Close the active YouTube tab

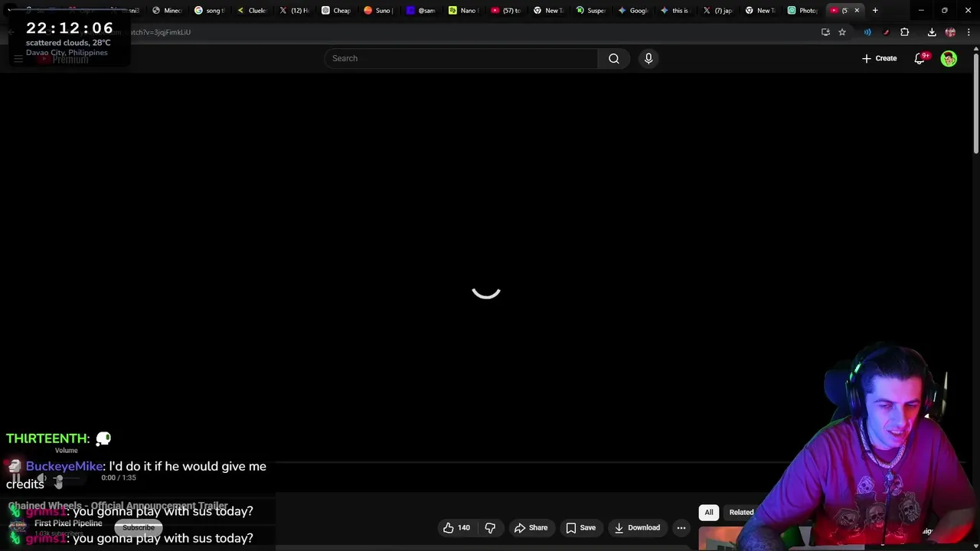(x=857, y=10)
